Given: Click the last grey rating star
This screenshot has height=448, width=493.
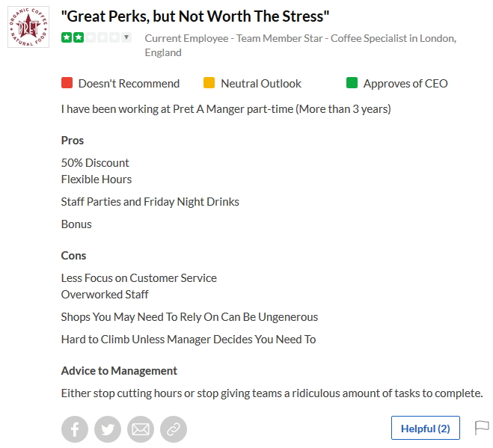Looking at the screenshot, I should coord(114,37).
